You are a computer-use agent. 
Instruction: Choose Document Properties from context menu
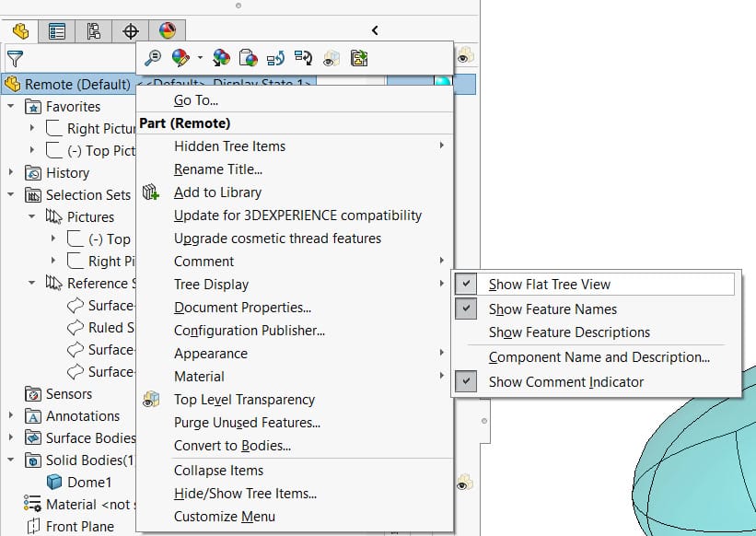242,308
